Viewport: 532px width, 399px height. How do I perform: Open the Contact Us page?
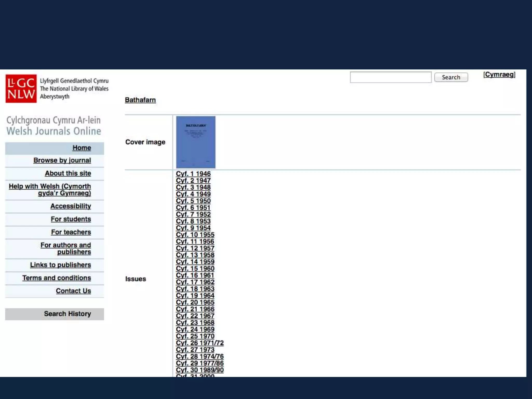tap(73, 291)
